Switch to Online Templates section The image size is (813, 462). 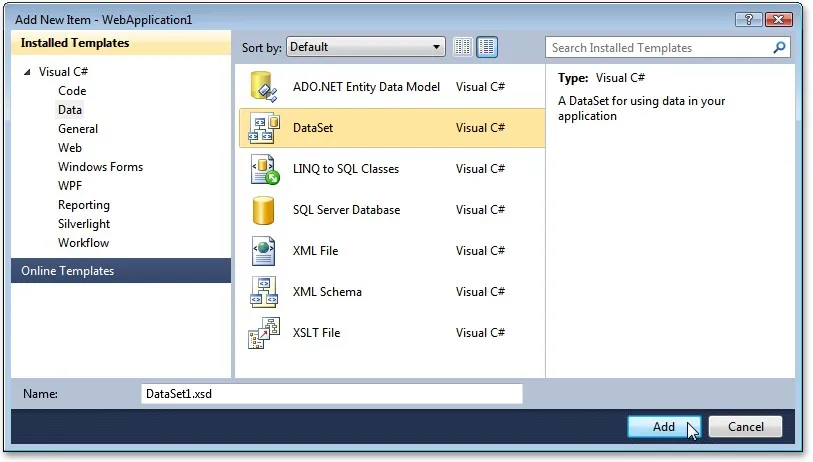[121, 271]
